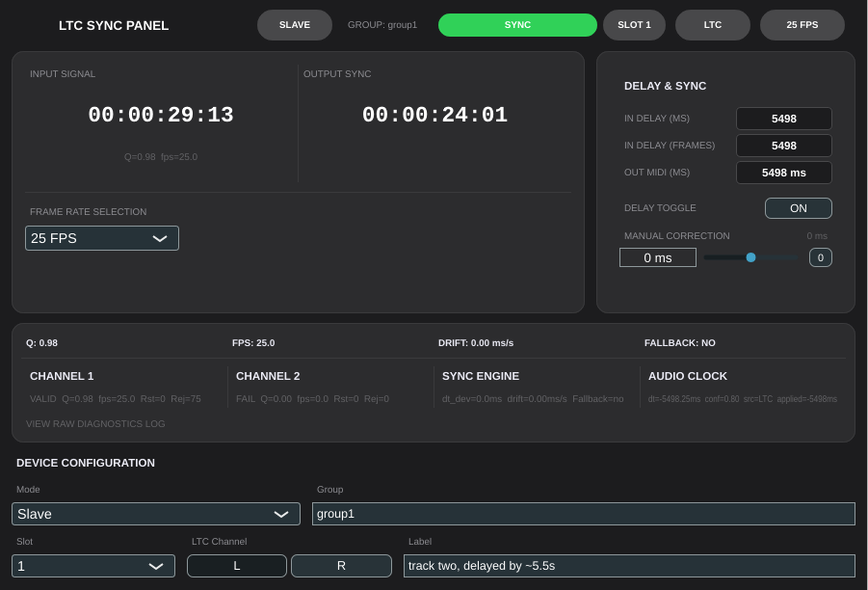Screen dimensions: 868x590
Task: Click the FPS: 25.0 status readout
Action: click(x=253, y=343)
